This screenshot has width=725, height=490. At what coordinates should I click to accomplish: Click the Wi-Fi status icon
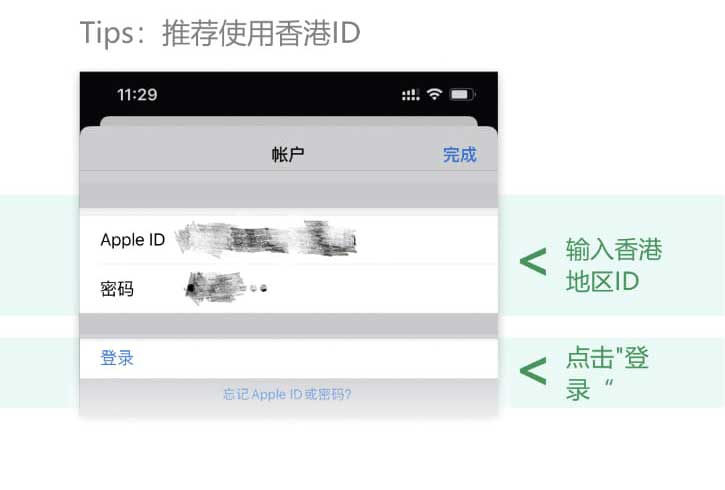(434, 94)
